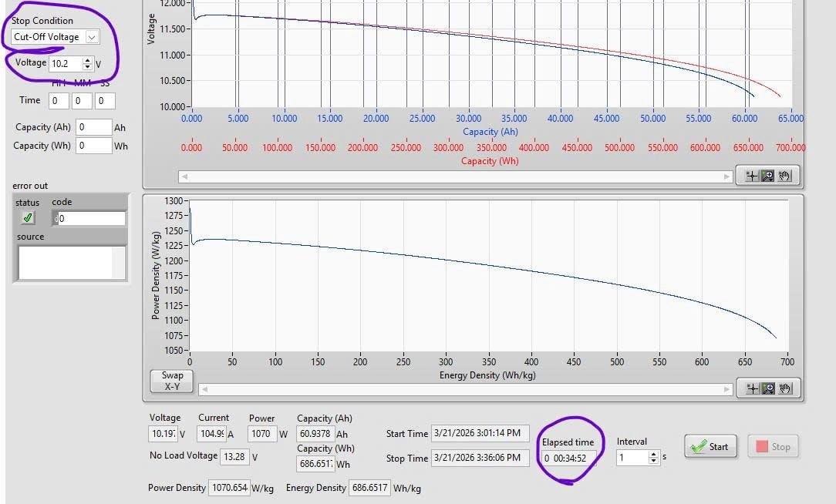Click the Capacity (Wh) stop condition field
836x504 pixels.
coord(93,146)
